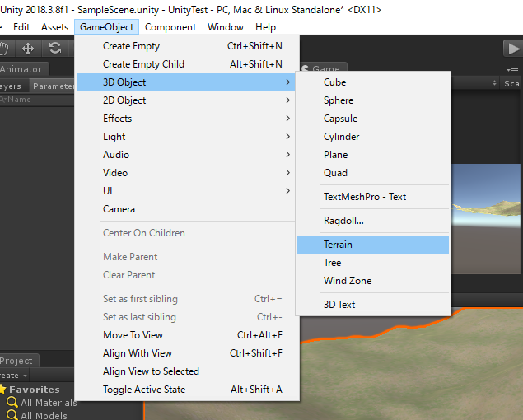The height and width of the screenshot is (420, 523).
Task: Open the Help menu
Action: click(x=265, y=27)
